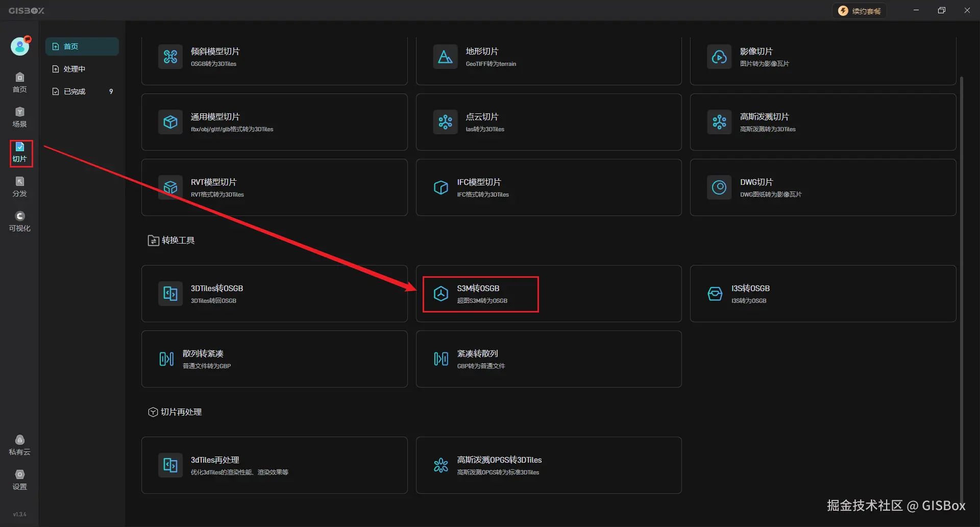Click the 地形切片 terrain icon
980x527 pixels.
click(x=445, y=57)
